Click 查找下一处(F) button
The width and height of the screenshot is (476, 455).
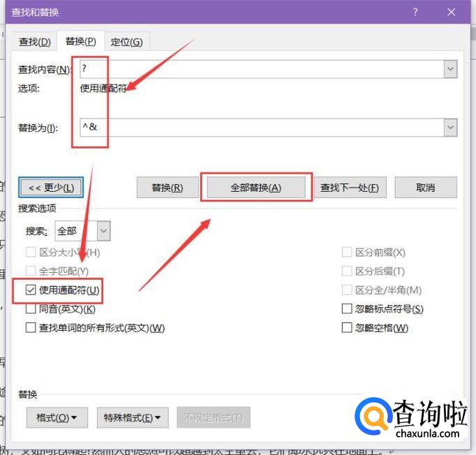pyautogui.click(x=350, y=188)
